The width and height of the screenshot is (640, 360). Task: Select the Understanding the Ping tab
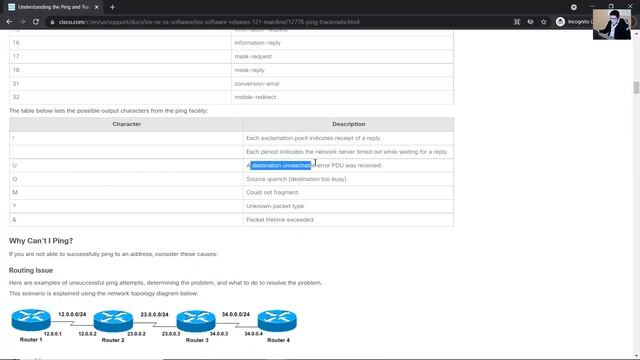53,7
